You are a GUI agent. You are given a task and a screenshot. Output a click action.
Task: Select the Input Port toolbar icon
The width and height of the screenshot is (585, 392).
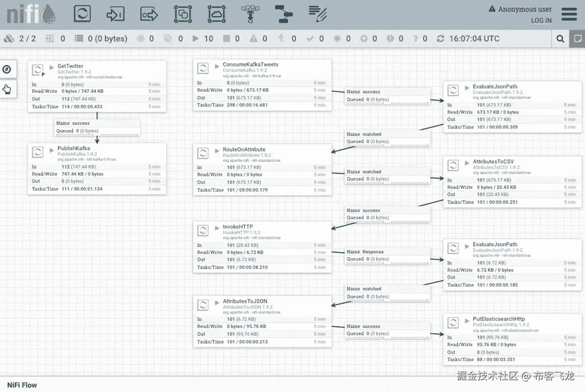[x=116, y=14]
